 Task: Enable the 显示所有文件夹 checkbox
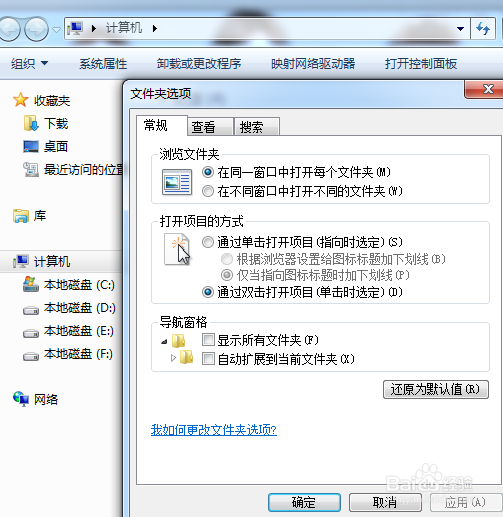(208, 340)
